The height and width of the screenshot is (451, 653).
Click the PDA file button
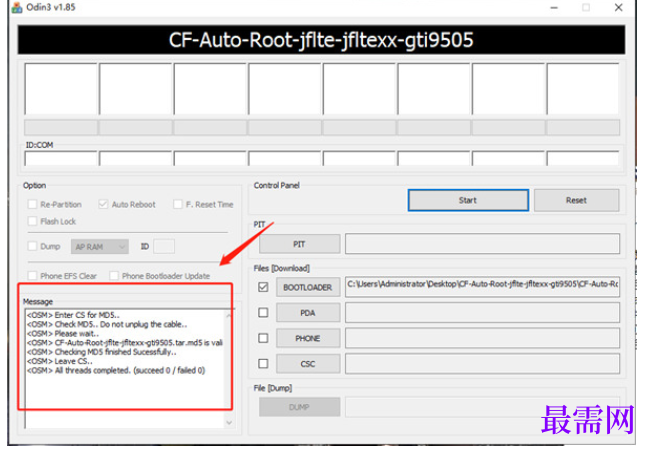[x=308, y=313]
